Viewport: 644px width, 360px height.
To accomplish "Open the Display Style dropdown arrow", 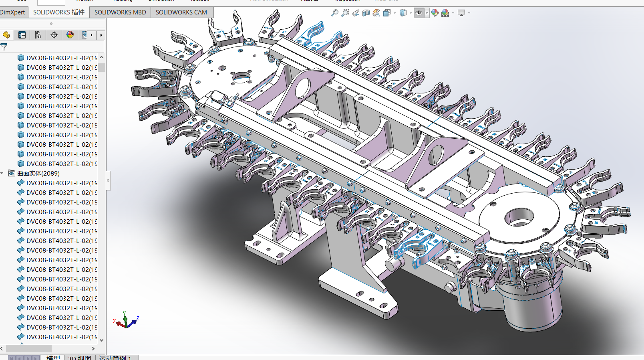I will [x=411, y=13].
